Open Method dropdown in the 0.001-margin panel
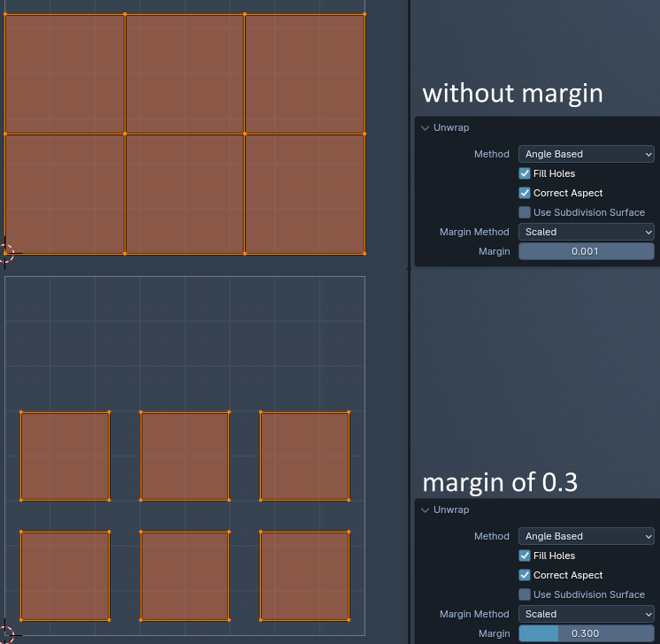 586,154
